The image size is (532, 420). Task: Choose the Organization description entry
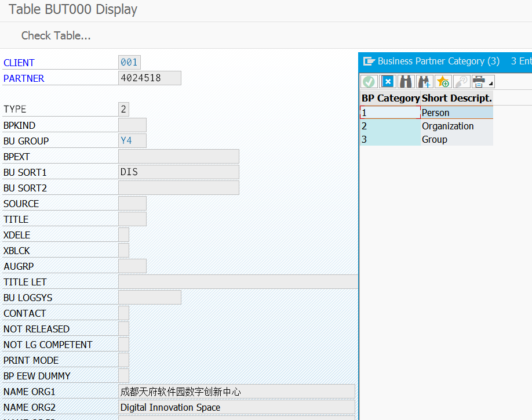point(457,126)
